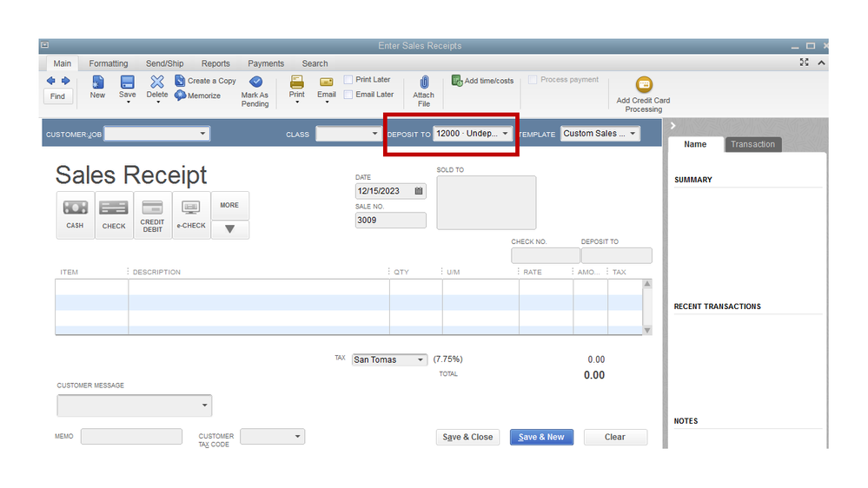Hide the right side history panel
Viewport: 868px width, 488px height.
(673, 126)
